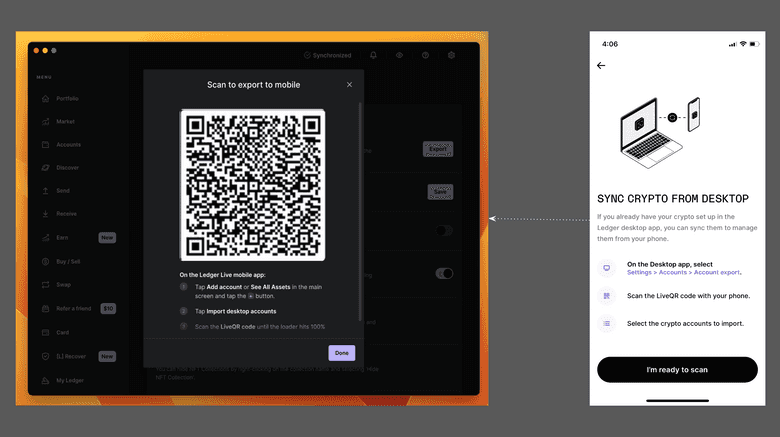780x437 pixels.
Task: Open the Earn menu item
Action: coord(62,238)
